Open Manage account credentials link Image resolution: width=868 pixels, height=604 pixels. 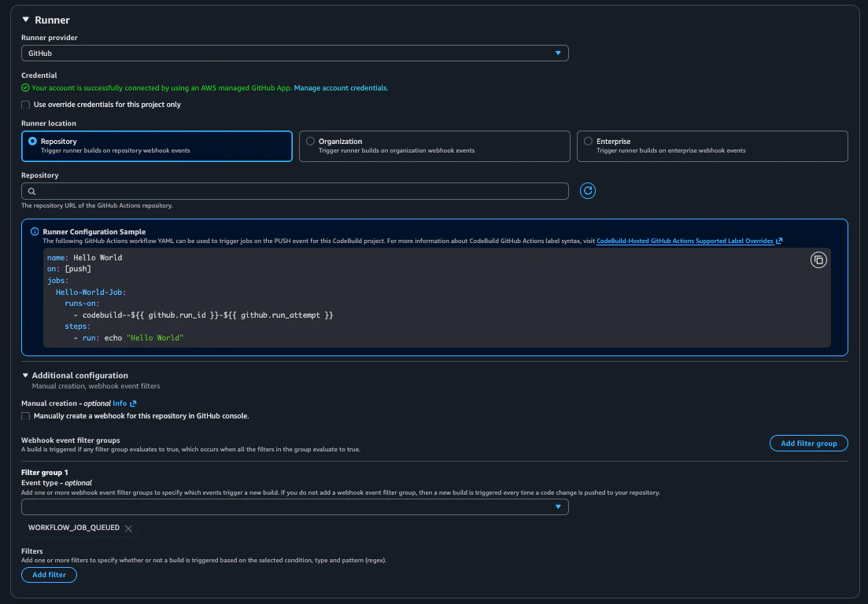[x=341, y=88]
